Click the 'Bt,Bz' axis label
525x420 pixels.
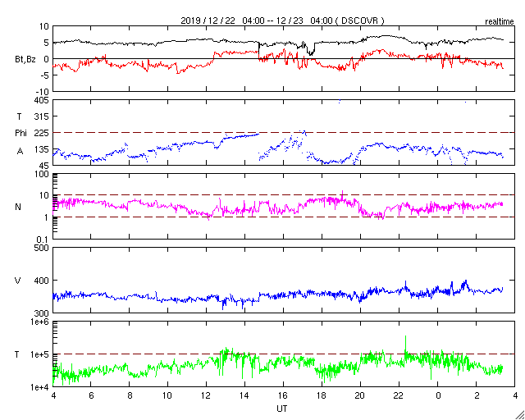25,62
